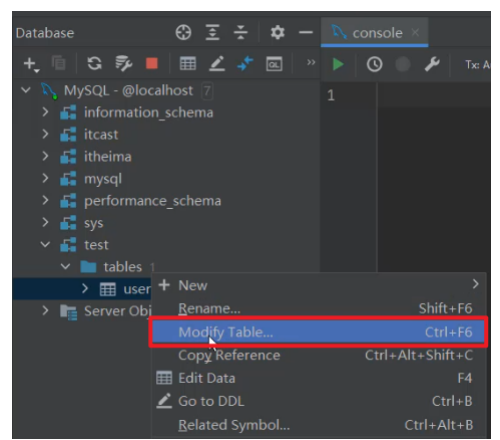Screen dimensions: 500x440
Task: Expand the Server Objects node
Action: [46, 310]
